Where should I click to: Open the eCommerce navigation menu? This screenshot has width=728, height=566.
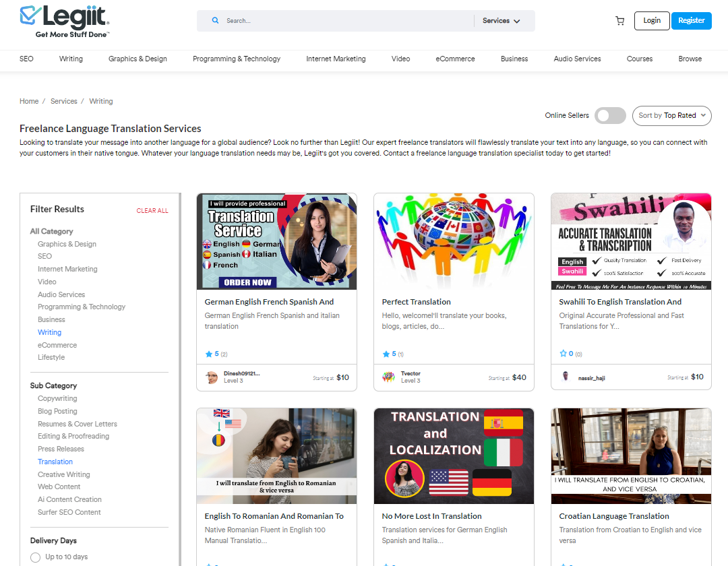pos(456,59)
